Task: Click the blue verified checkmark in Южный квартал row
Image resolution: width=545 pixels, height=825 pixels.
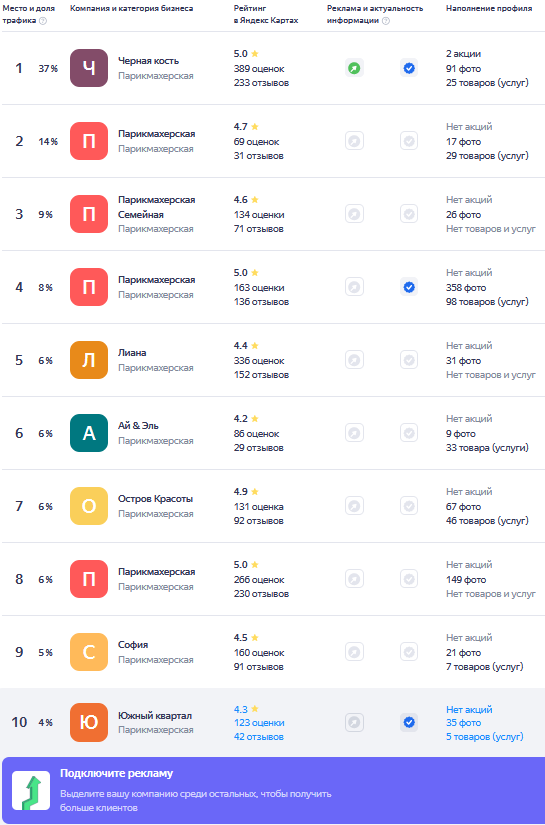Action: coord(409,722)
